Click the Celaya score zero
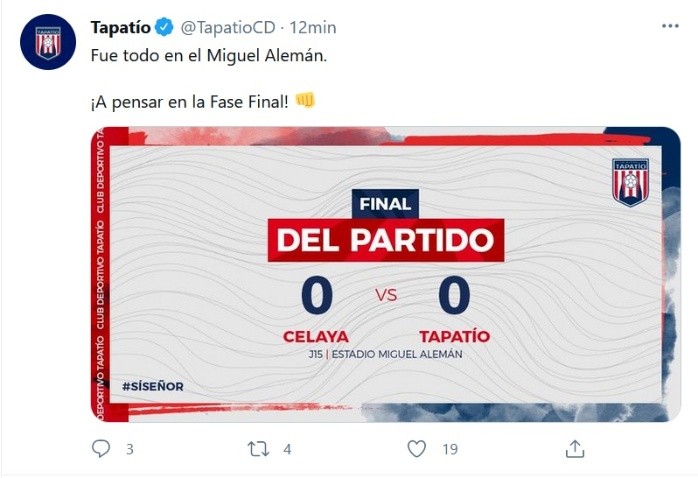 coord(316,296)
